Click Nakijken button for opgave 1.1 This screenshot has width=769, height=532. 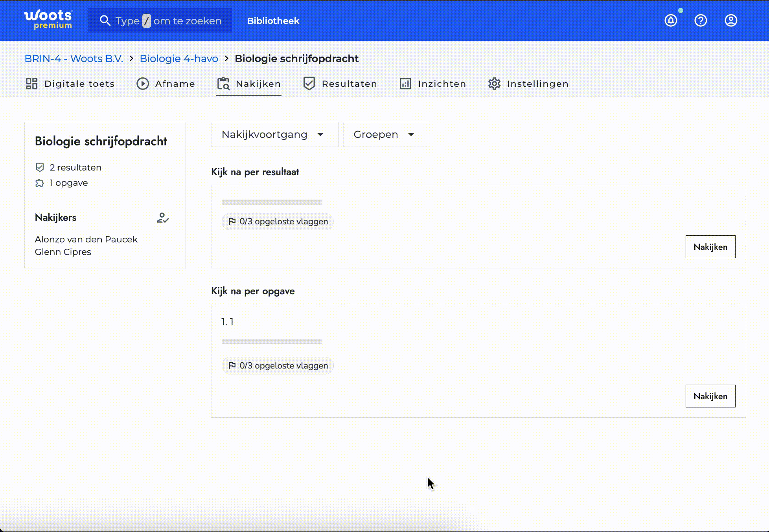[x=710, y=396]
